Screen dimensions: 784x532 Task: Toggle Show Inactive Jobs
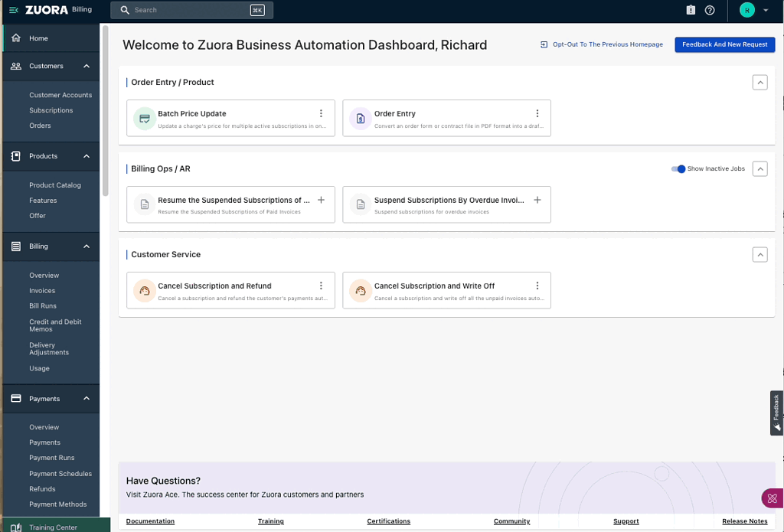(678, 168)
